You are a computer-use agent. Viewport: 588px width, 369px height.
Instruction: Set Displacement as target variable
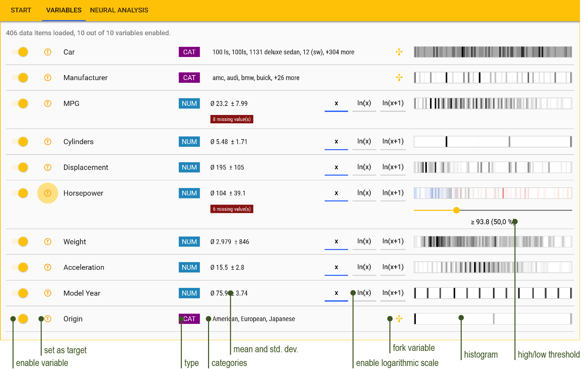pos(48,167)
